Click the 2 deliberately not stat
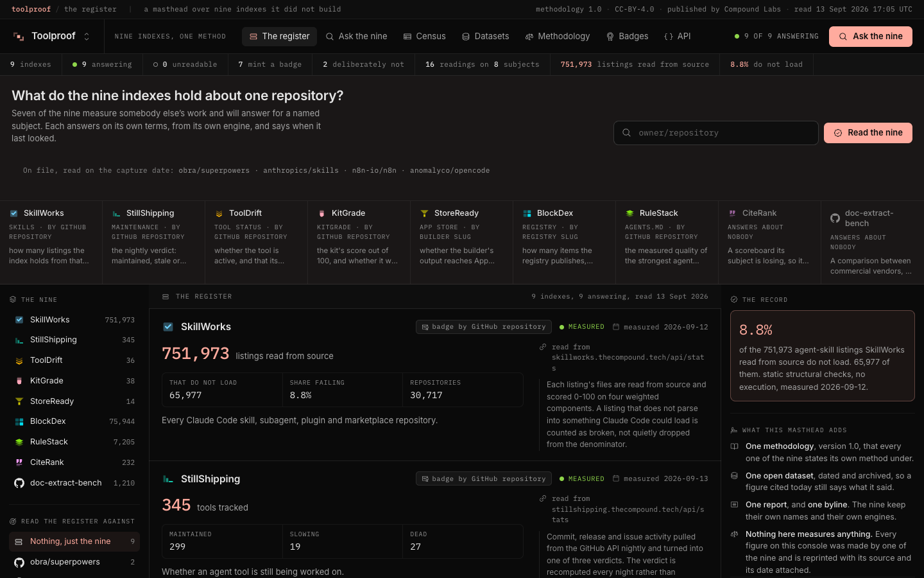 point(363,65)
